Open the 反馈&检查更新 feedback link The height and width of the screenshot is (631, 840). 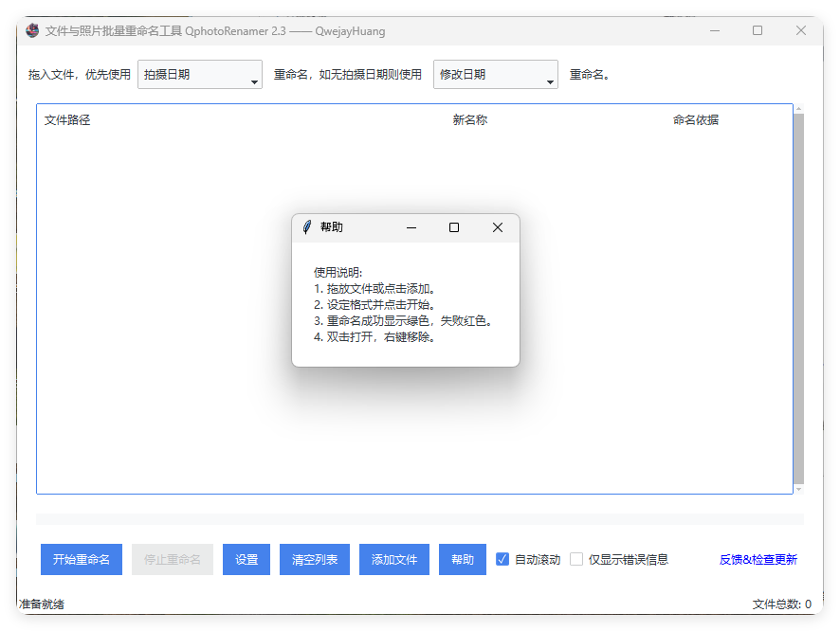pyautogui.click(x=758, y=559)
